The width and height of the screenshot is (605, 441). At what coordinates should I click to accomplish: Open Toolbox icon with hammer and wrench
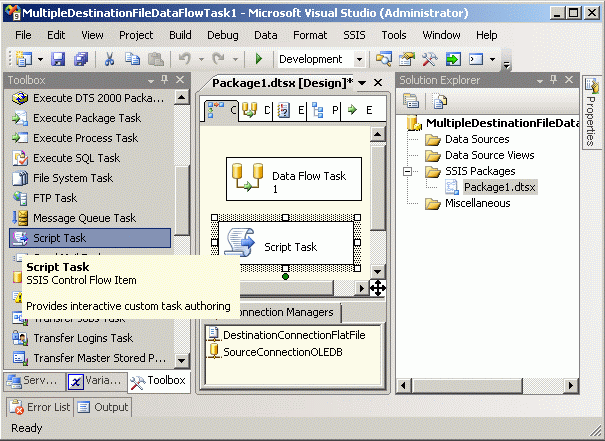pyautogui.click(x=430, y=59)
